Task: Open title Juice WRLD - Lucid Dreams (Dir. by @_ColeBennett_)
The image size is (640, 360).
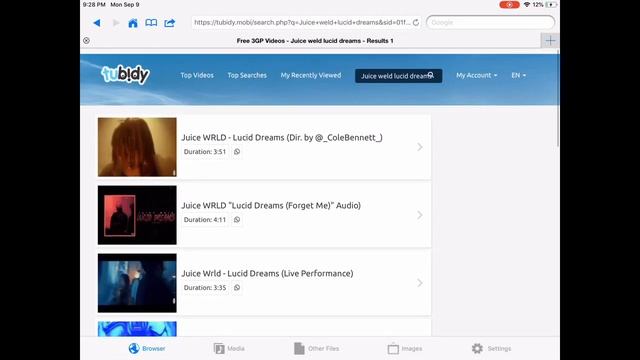Action: (x=282, y=138)
